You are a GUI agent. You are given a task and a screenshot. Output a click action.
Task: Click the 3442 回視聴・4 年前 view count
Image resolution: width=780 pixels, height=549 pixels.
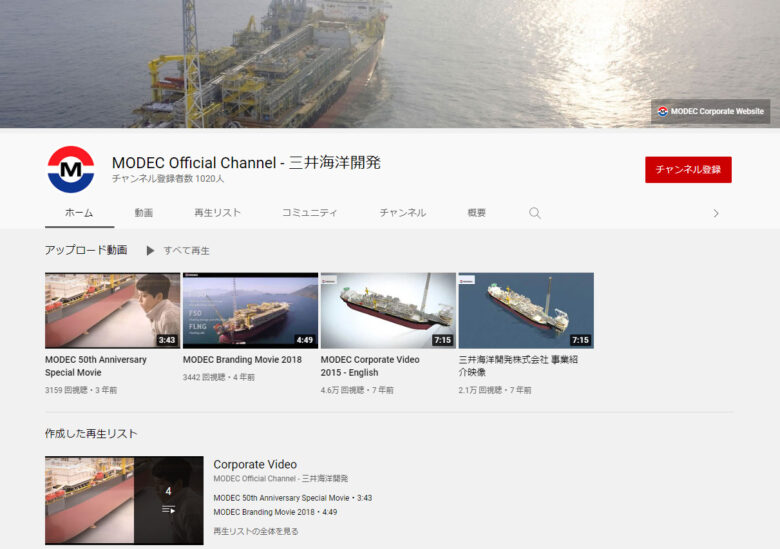point(218,377)
